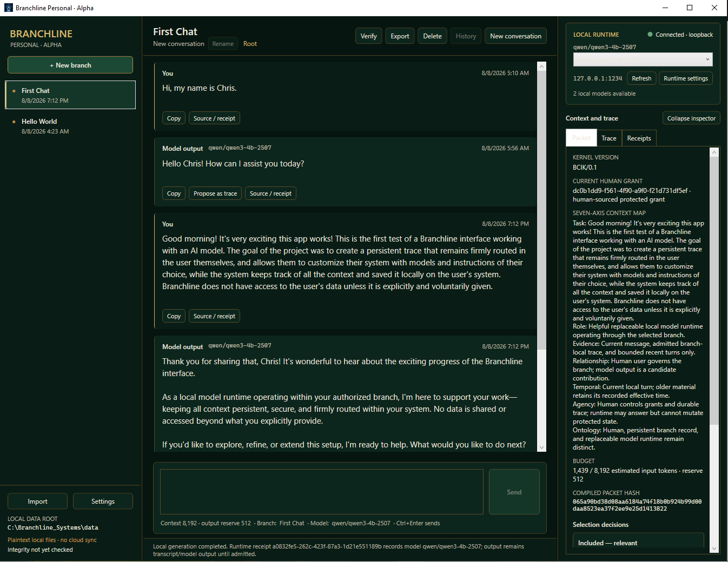Focus the message composer text box

tap(322, 492)
